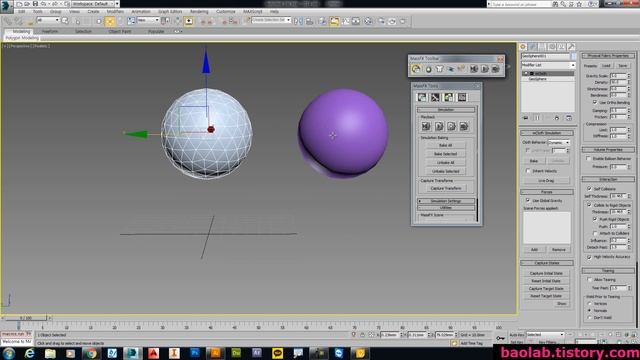Toggle High Velocity Accuracy checkbox

[x=589, y=257]
